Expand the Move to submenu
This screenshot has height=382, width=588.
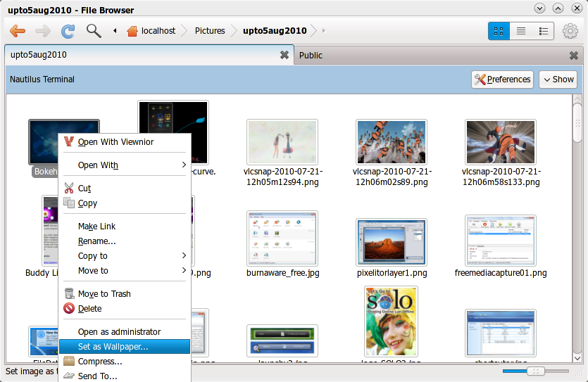(125, 270)
